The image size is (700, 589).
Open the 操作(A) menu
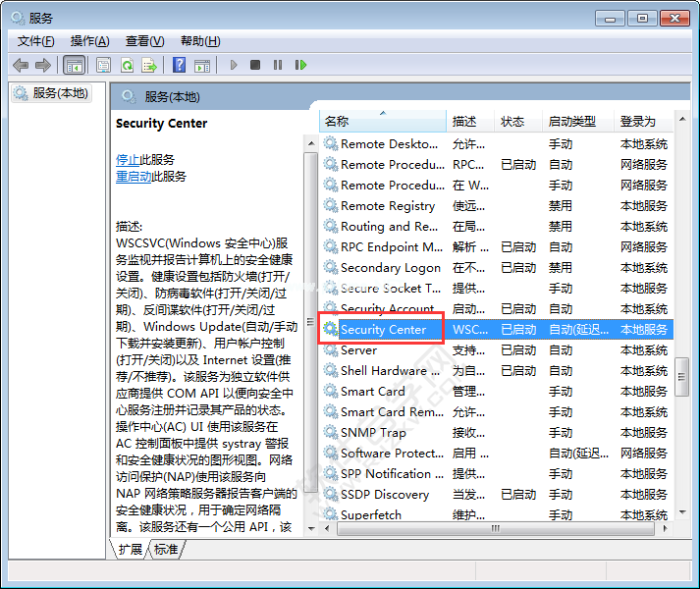(x=89, y=41)
